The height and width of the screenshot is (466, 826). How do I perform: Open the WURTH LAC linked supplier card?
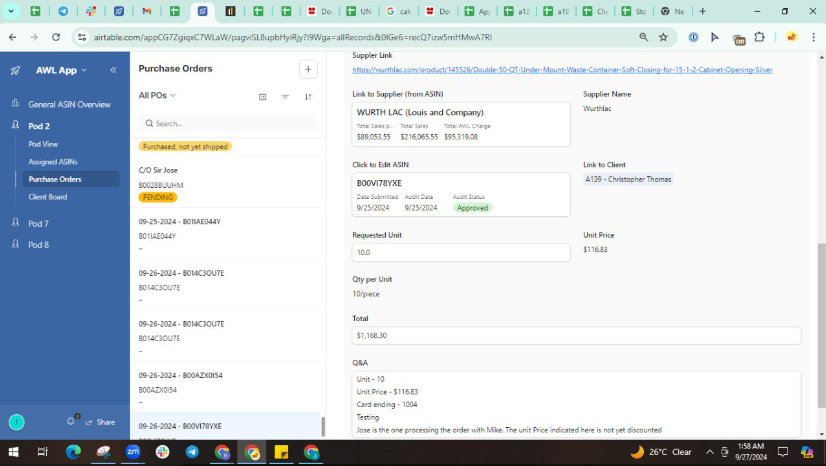[x=461, y=124]
